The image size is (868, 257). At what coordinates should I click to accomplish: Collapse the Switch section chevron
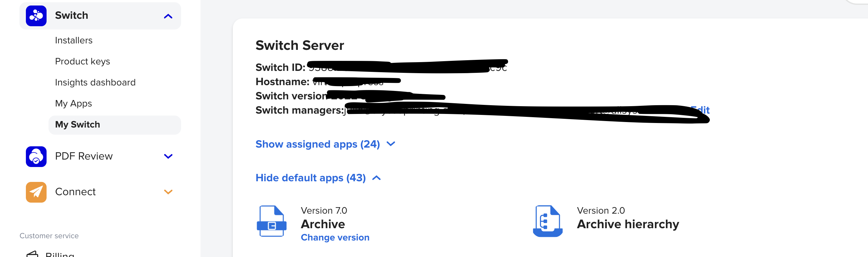168,16
